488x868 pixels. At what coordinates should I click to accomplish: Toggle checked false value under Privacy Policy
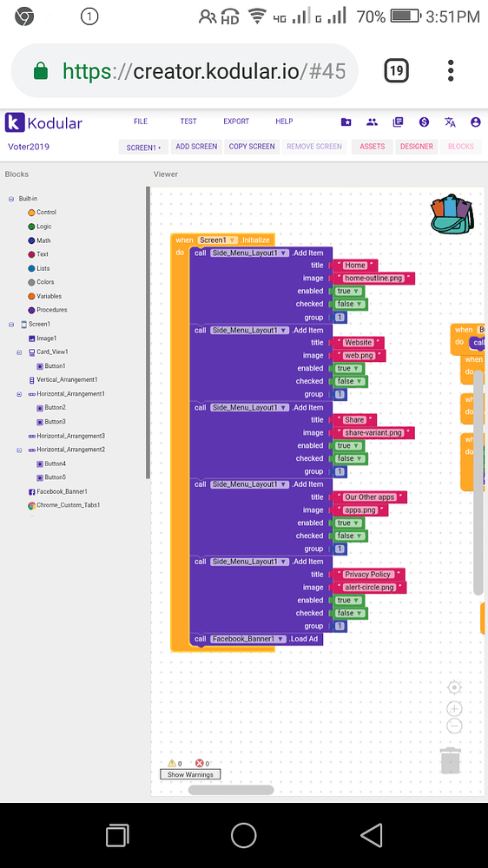coord(350,614)
